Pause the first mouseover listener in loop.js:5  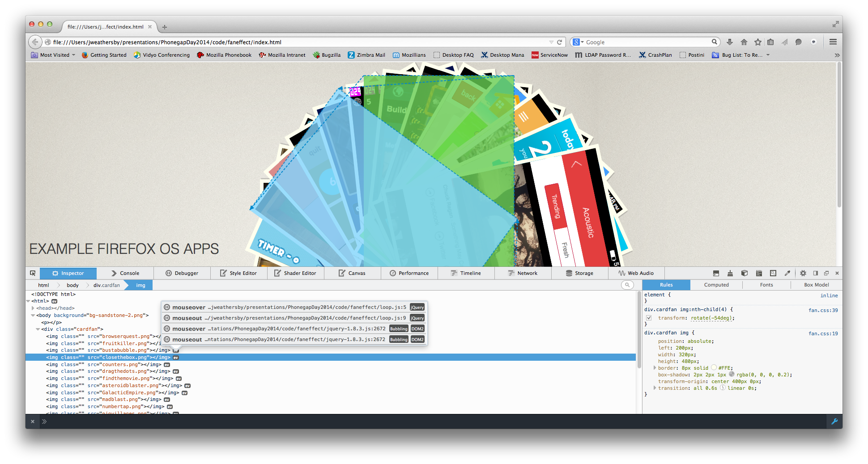[167, 307]
